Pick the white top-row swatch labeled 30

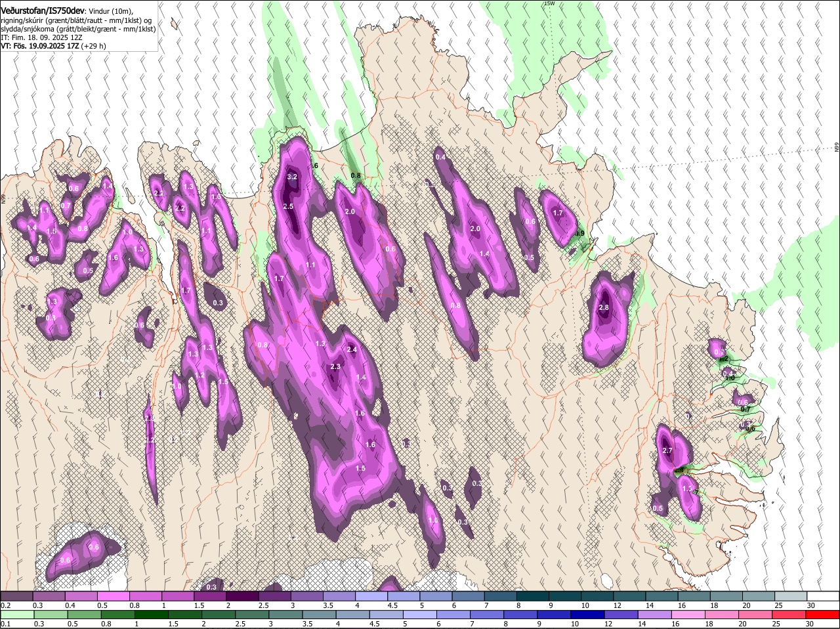click(824, 596)
